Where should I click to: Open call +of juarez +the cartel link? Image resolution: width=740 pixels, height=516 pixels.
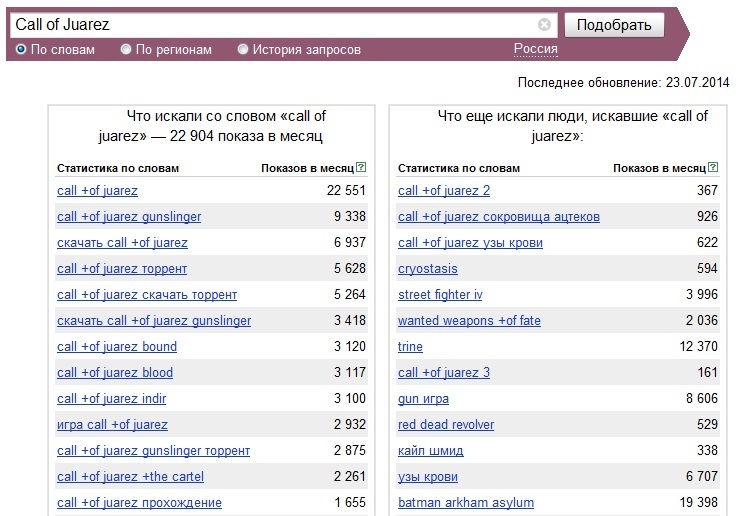[130, 476]
